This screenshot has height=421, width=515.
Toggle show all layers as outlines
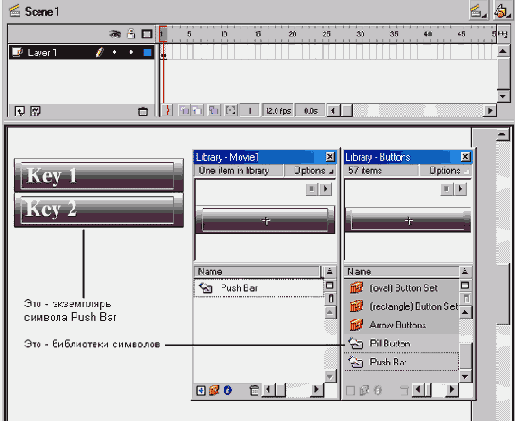pos(147,34)
